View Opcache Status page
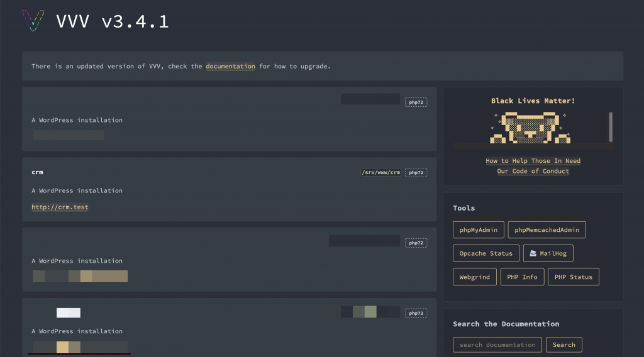 (486, 253)
